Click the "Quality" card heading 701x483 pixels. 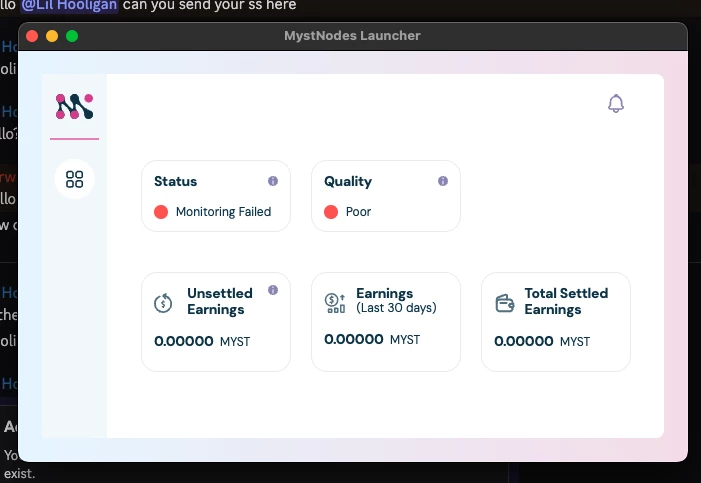pyautogui.click(x=348, y=182)
